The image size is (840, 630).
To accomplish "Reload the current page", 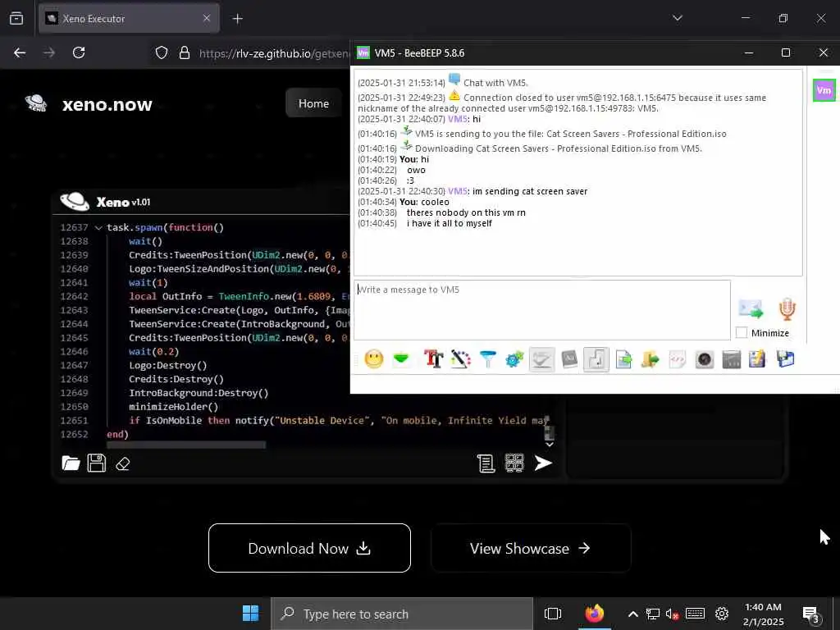I will 79,52.
